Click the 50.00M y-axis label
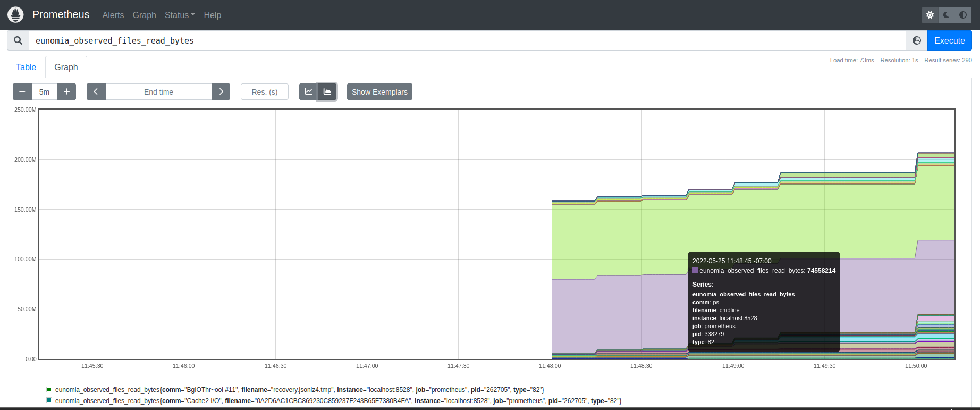980x410 pixels. click(x=27, y=309)
